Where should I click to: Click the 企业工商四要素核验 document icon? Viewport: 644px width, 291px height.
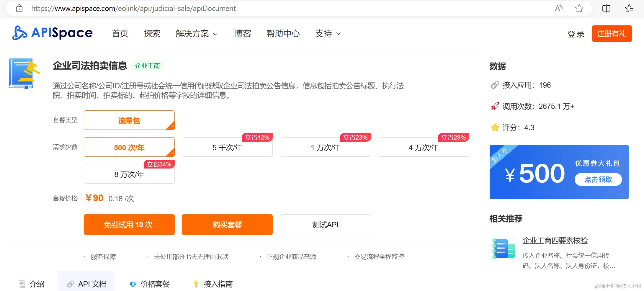(x=504, y=249)
